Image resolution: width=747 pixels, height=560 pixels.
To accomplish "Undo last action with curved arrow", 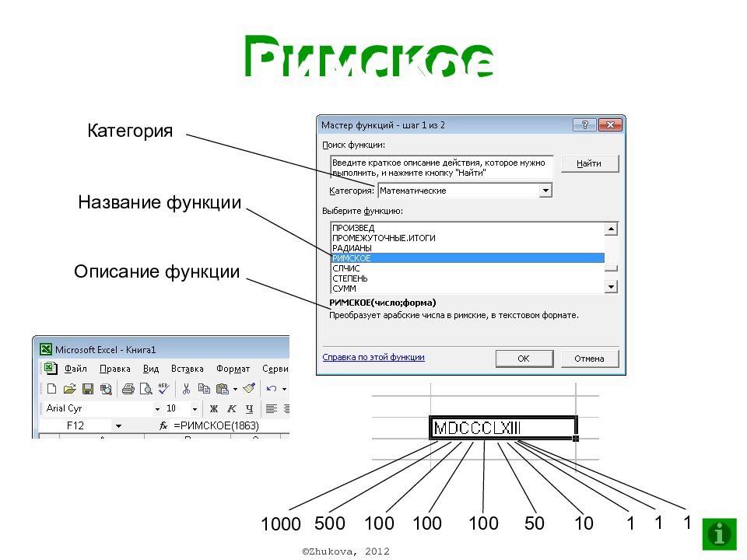I will (272, 389).
